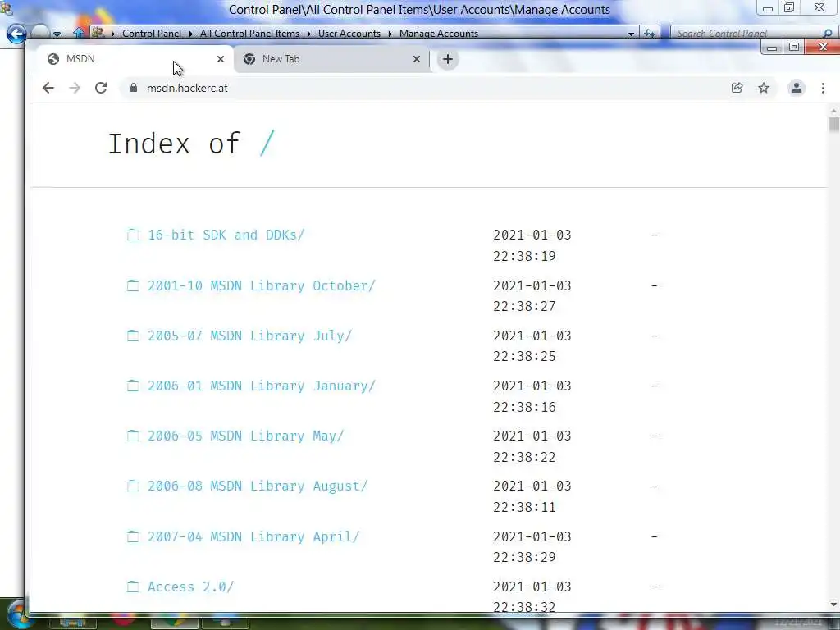Select timestamp 2021-01-03 22:38:25
Screen dimensions: 840x630
[x=532, y=346]
